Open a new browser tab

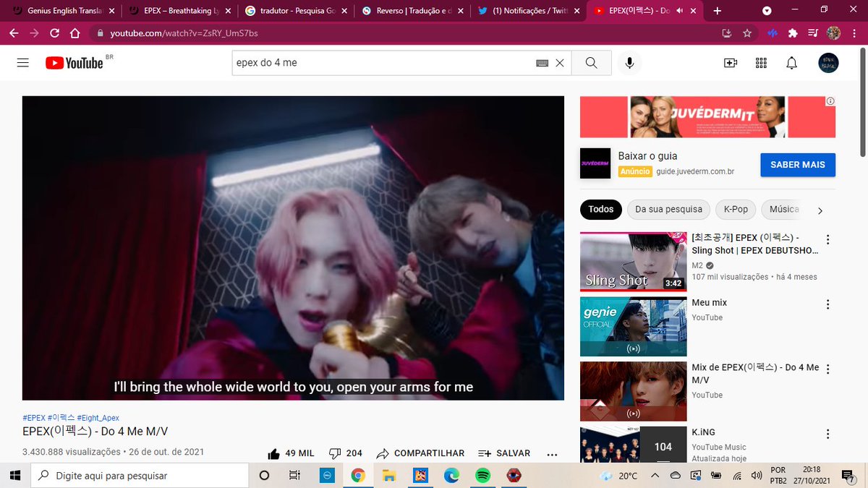718,11
